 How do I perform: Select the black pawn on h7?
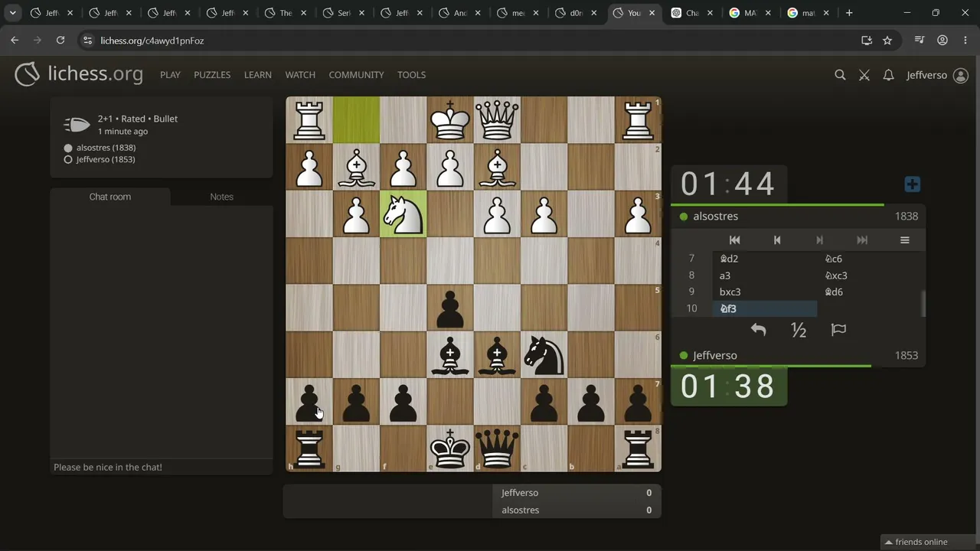click(309, 402)
